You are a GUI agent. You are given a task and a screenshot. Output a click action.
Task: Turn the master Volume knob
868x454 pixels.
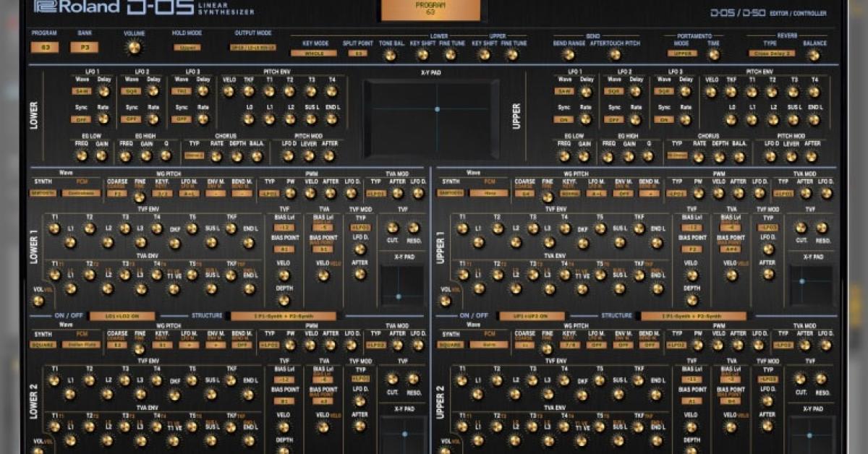[135, 48]
